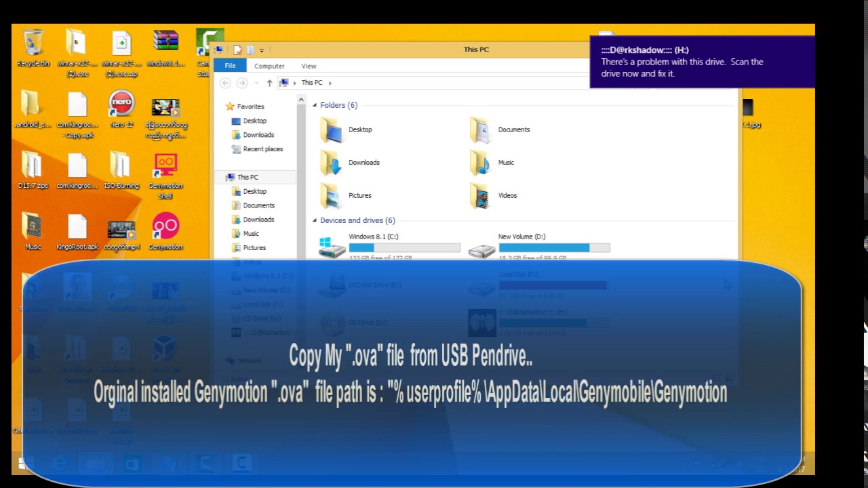Switch to the View ribbon tab
This screenshot has width=868, height=488.
(309, 66)
